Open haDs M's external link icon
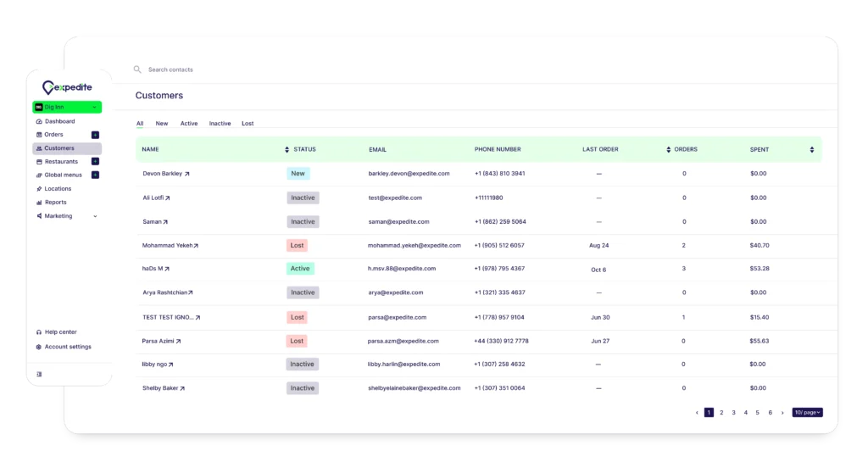The image size is (868, 462). (x=167, y=269)
